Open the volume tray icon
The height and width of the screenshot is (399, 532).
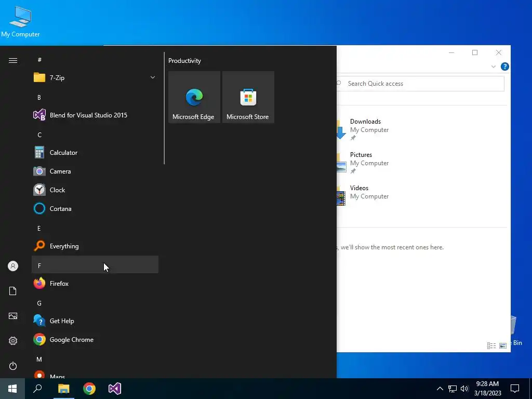[x=464, y=389]
